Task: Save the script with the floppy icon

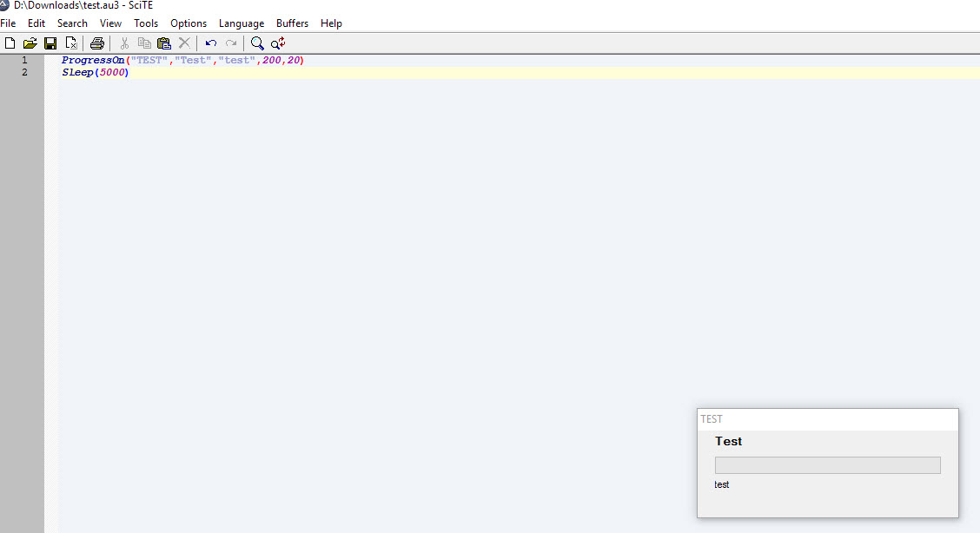Action: pos(50,43)
